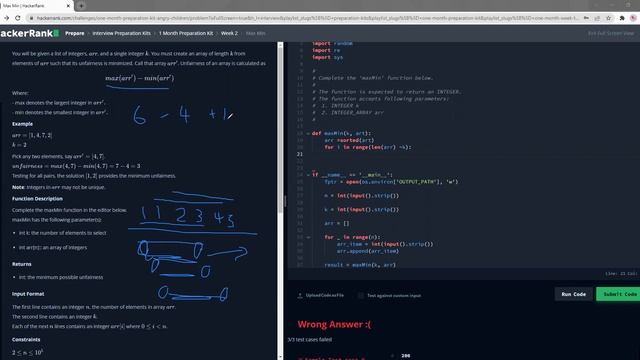
Task: Click the key icon in the address bar
Action: click(587, 18)
